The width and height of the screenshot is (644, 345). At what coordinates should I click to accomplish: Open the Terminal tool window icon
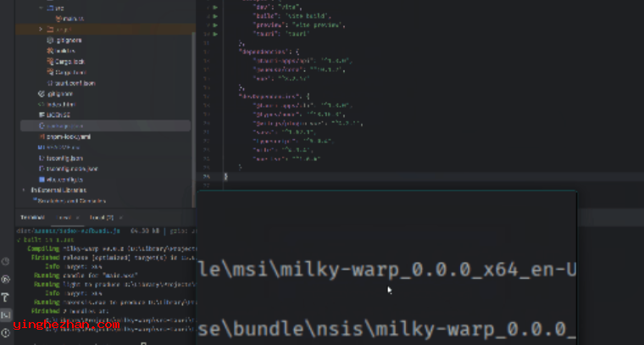(6, 314)
